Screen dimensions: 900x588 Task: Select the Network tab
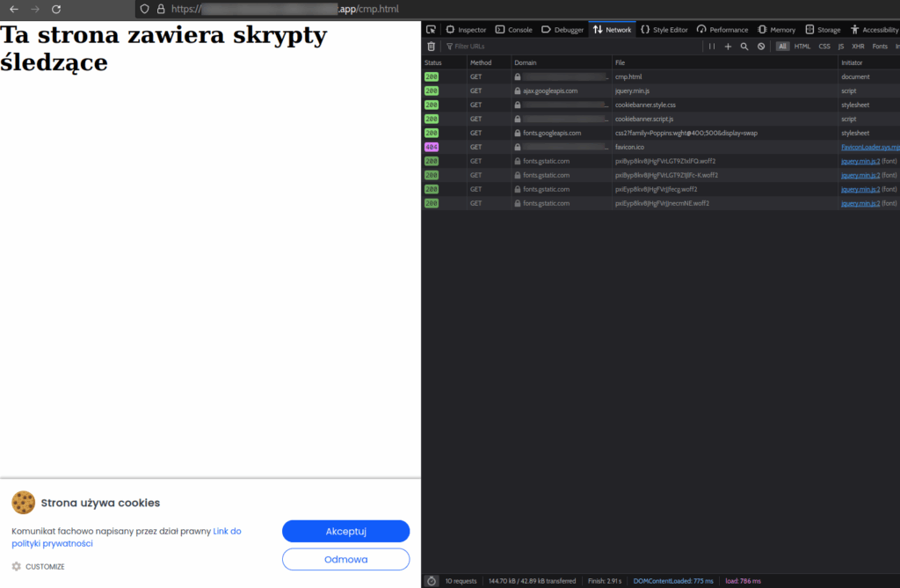point(612,29)
